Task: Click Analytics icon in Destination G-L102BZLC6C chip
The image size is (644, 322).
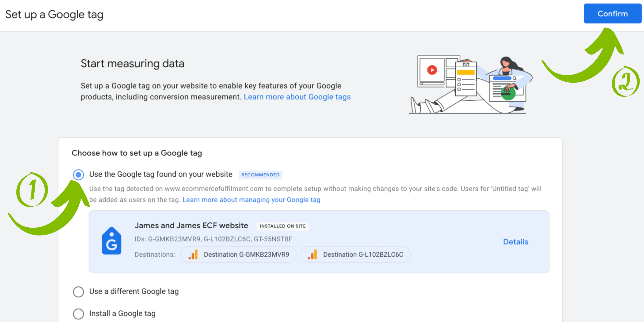Action: [x=313, y=254]
